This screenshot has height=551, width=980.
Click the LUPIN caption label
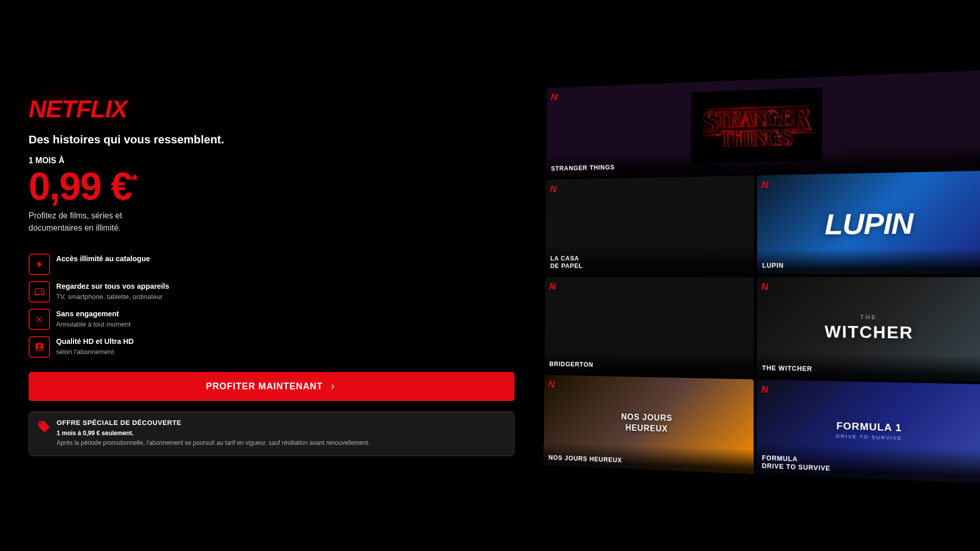(x=773, y=265)
